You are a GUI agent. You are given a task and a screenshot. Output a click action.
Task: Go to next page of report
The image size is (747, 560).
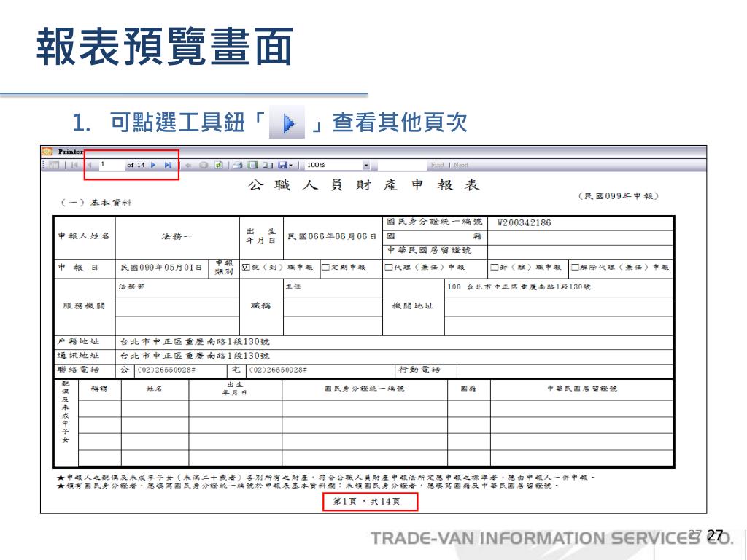153,165
